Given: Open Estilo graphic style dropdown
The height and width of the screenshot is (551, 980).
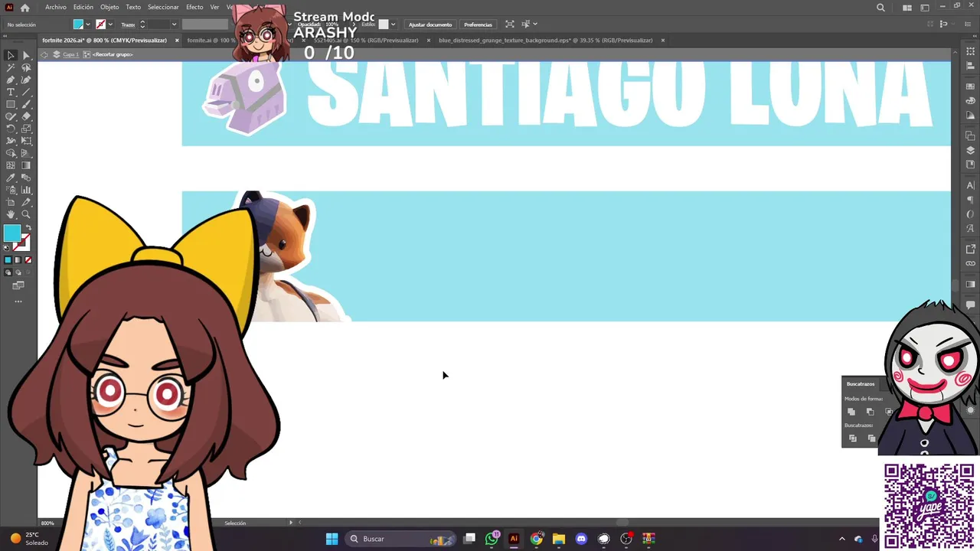Looking at the screenshot, I should (393, 24).
